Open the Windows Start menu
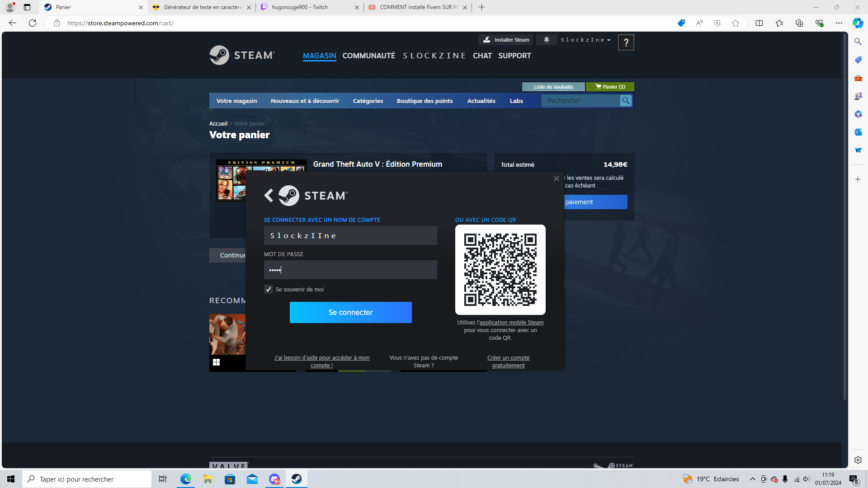Viewport: 868px width, 488px height. [11, 479]
